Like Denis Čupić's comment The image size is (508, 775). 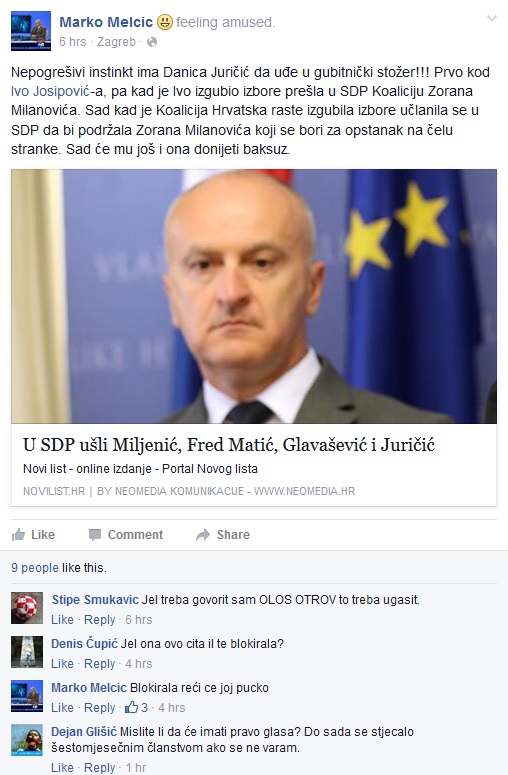[62, 663]
